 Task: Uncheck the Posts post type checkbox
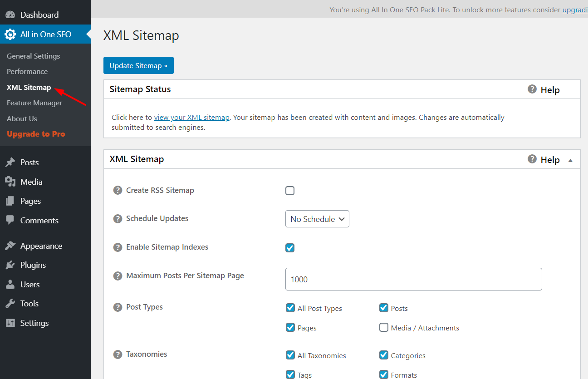384,308
